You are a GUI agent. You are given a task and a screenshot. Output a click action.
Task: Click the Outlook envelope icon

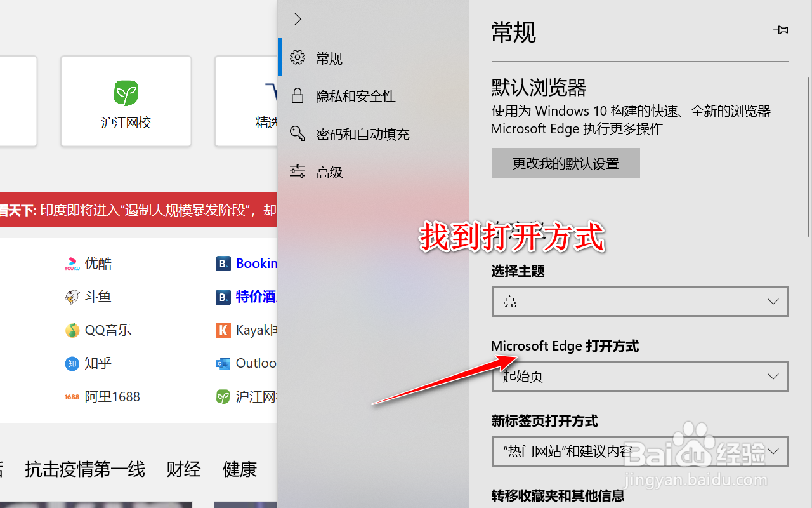coord(223,363)
